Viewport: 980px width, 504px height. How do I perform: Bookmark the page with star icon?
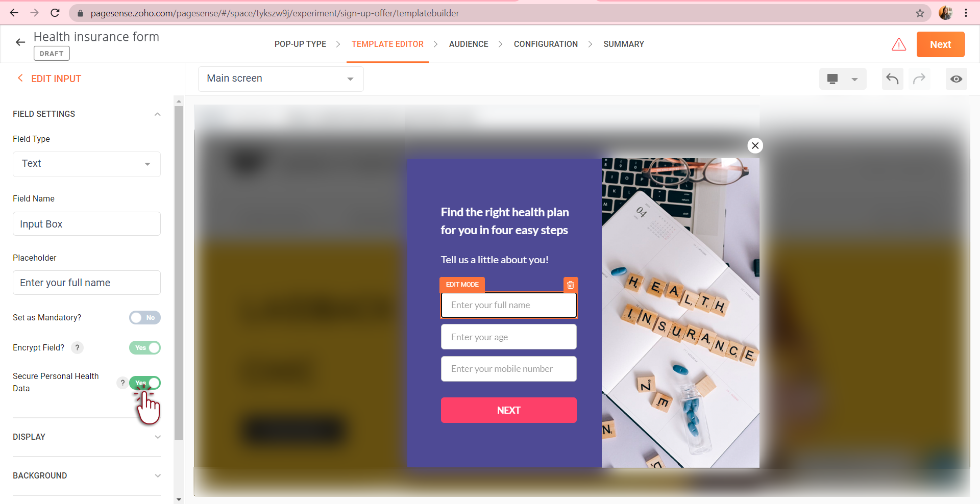920,13
